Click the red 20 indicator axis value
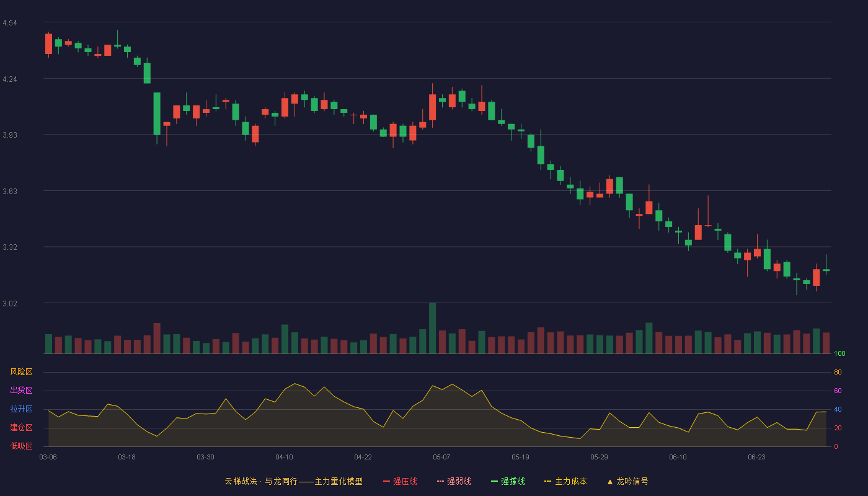This screenshot has height=496, width=868. [x=838, y=428]
